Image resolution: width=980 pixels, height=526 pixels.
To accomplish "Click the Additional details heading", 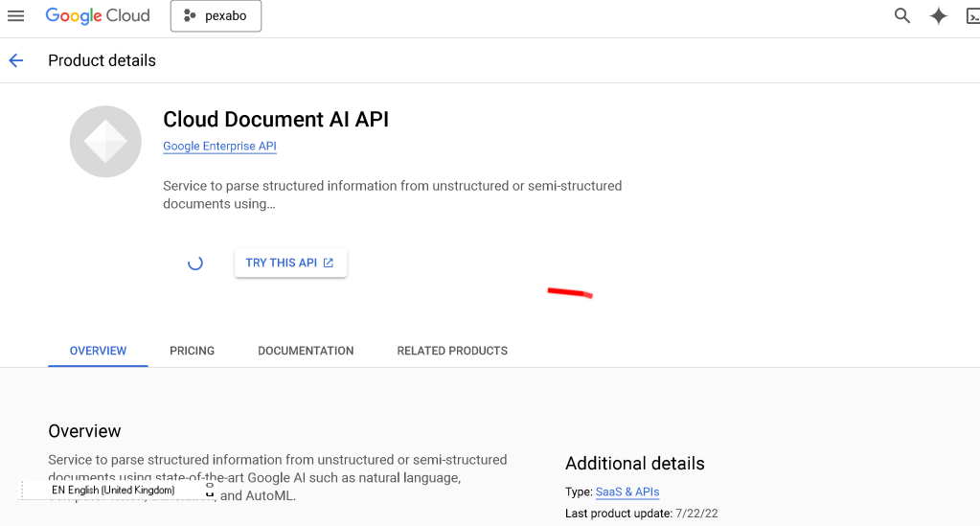I will pyautogui.click(x=634, y=464).
